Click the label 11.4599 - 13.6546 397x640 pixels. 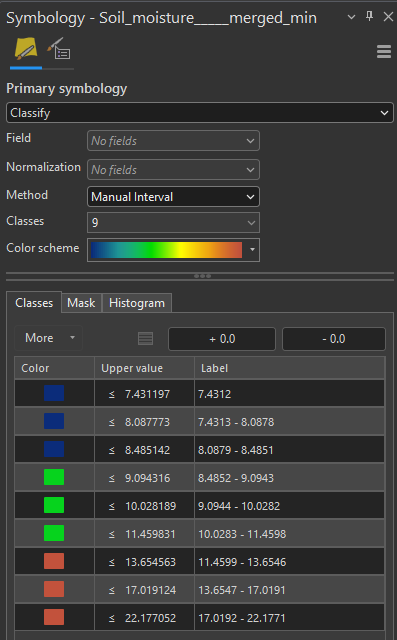(x=242, y=562)
